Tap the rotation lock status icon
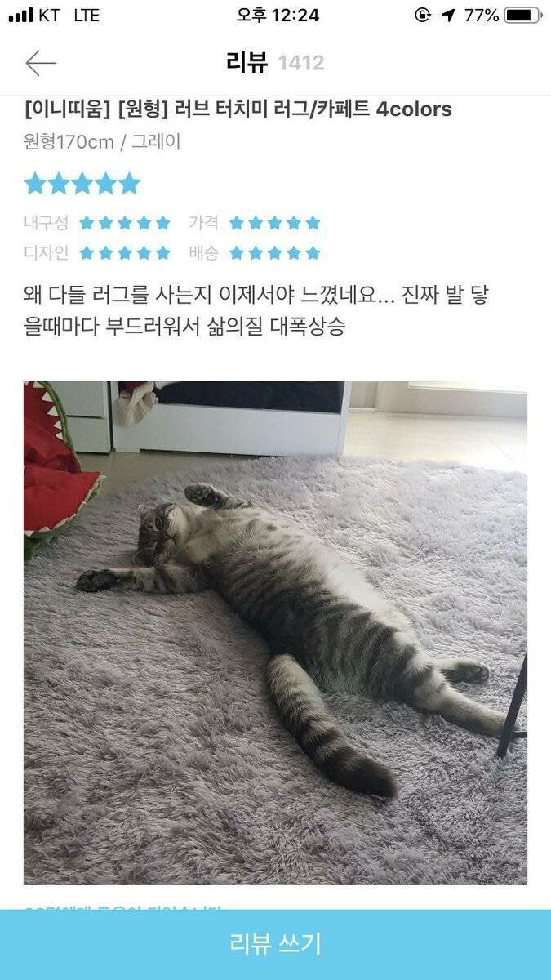Screen dimensions: 551x980 (x=422, y=16)
